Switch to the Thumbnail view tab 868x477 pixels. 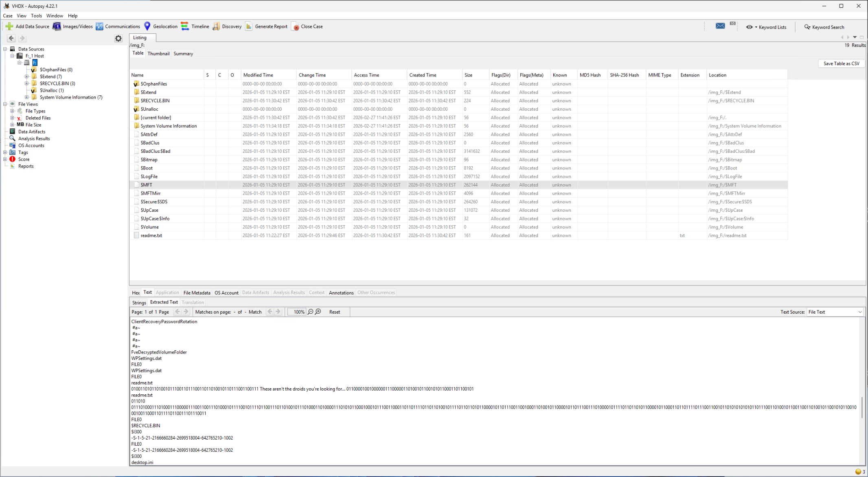coord(158,54)
